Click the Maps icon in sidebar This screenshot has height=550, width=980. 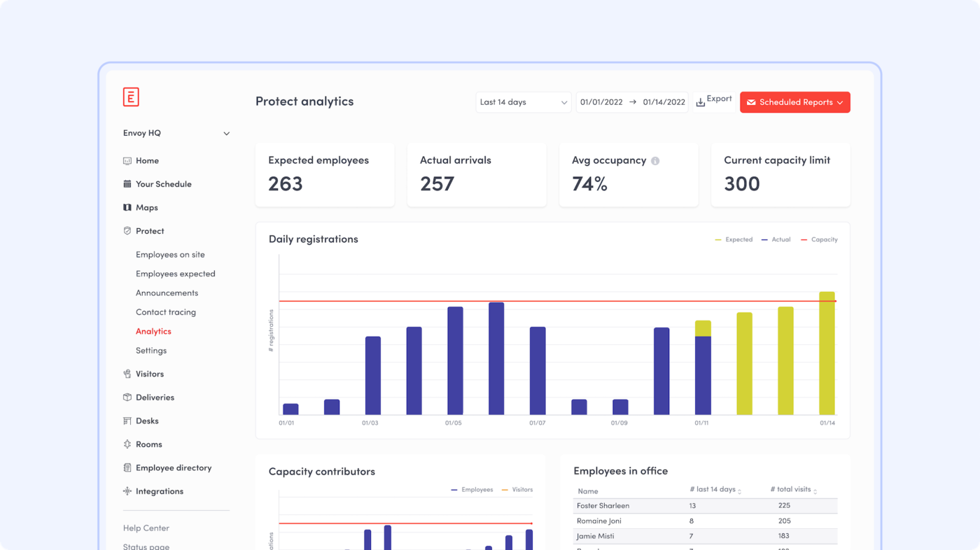pos(127,208)
